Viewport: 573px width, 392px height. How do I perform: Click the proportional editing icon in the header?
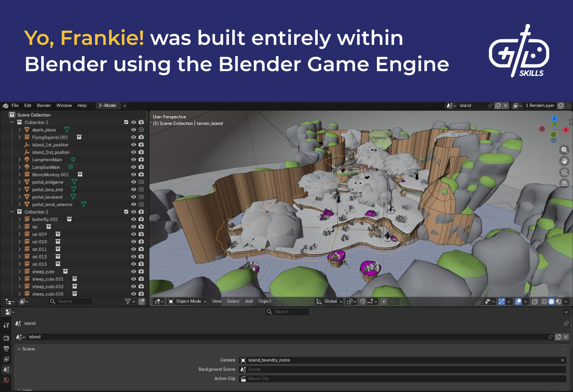coord(384,302)
